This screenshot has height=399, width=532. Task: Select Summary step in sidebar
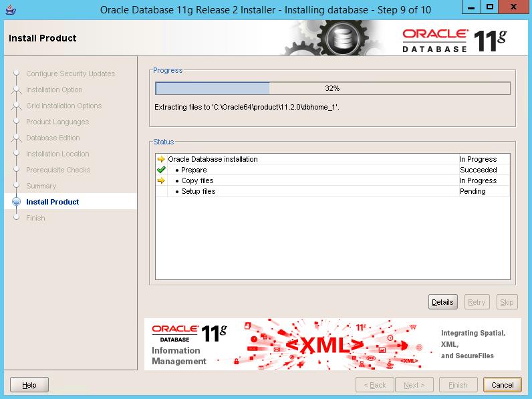[41, 186]
